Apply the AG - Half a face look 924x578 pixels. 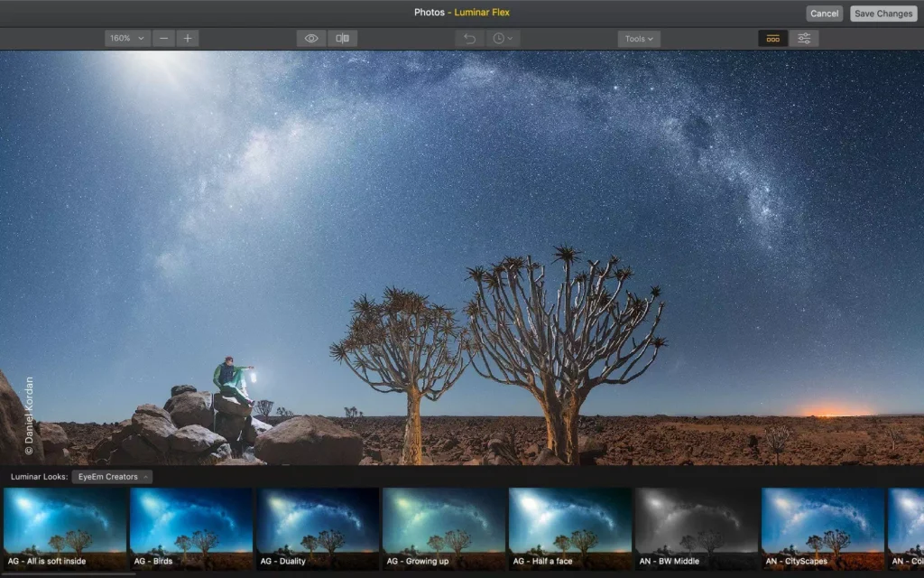(570, 528)
